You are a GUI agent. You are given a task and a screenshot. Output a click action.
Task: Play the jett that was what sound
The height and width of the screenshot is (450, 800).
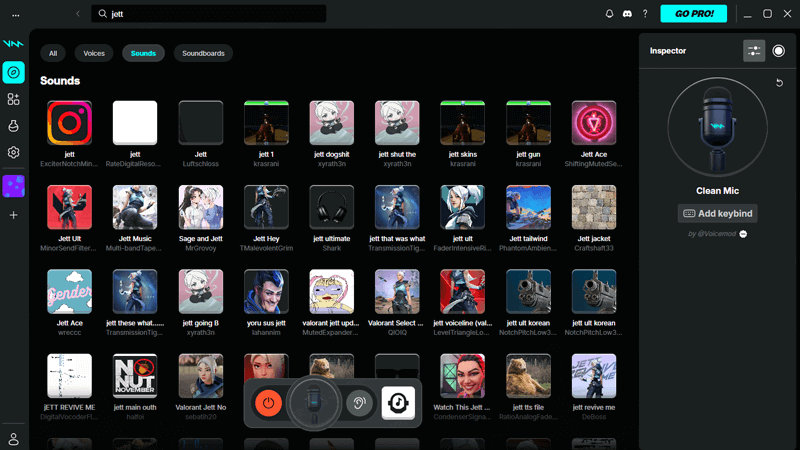[x=397, y=207]
